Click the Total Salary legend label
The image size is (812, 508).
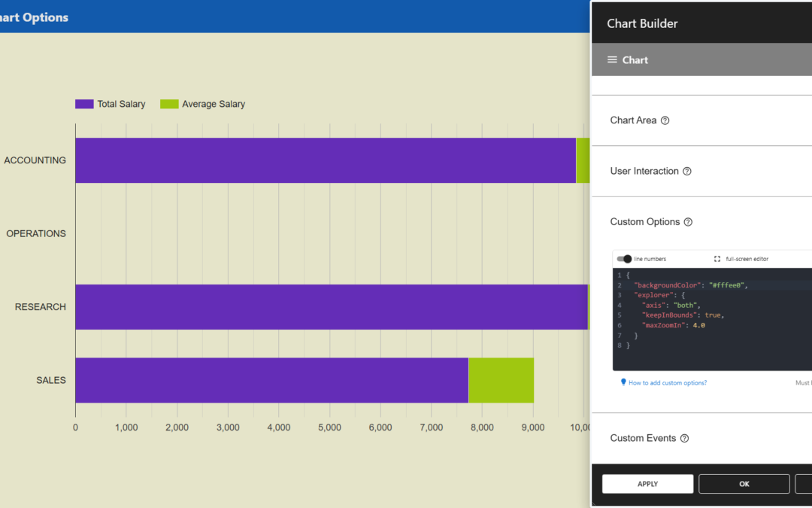pos(121,104)
